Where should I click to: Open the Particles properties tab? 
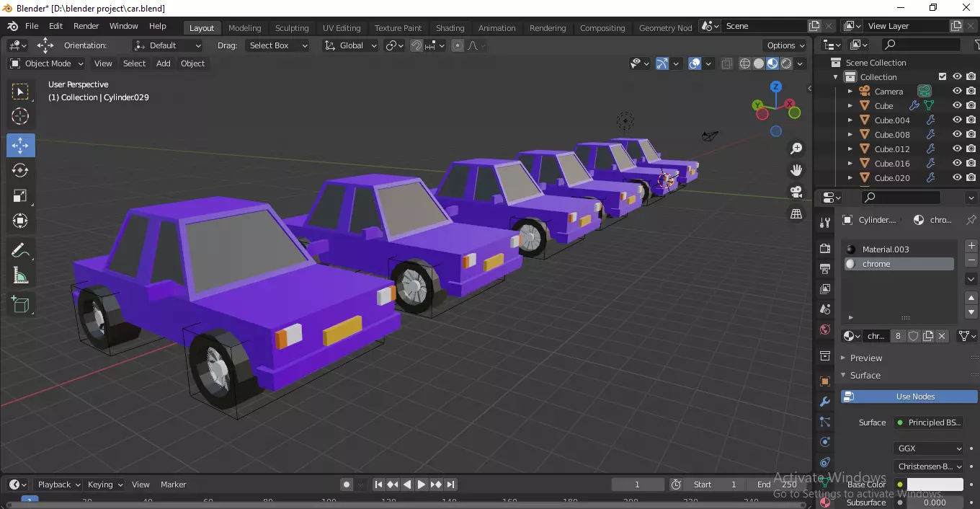click(825, 422)
